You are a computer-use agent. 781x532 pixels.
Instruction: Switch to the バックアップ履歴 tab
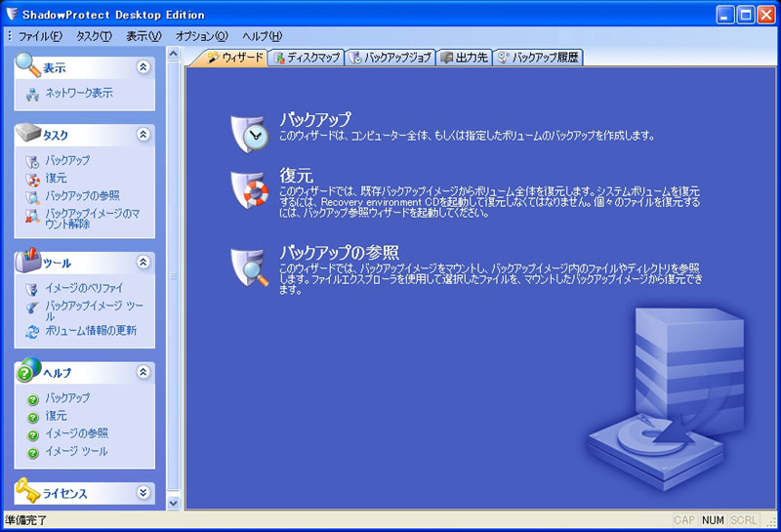click(538, 58)
